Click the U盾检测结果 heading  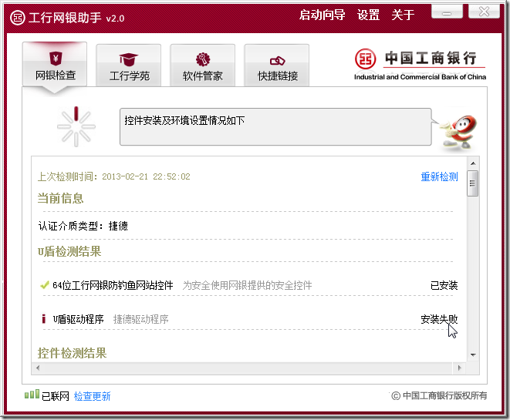[x=69, y=251]
